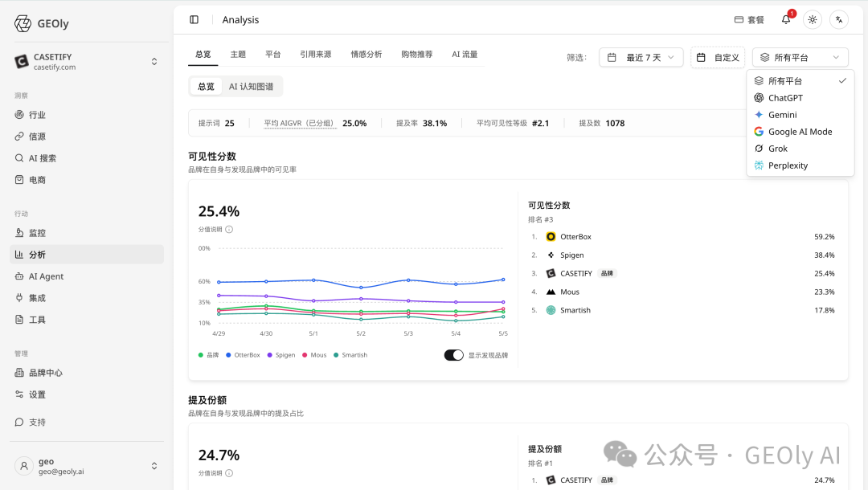Viewport: 868px width, 490px height.
Task: Click the 信源 link icon
Action: [x=19, y=136]
